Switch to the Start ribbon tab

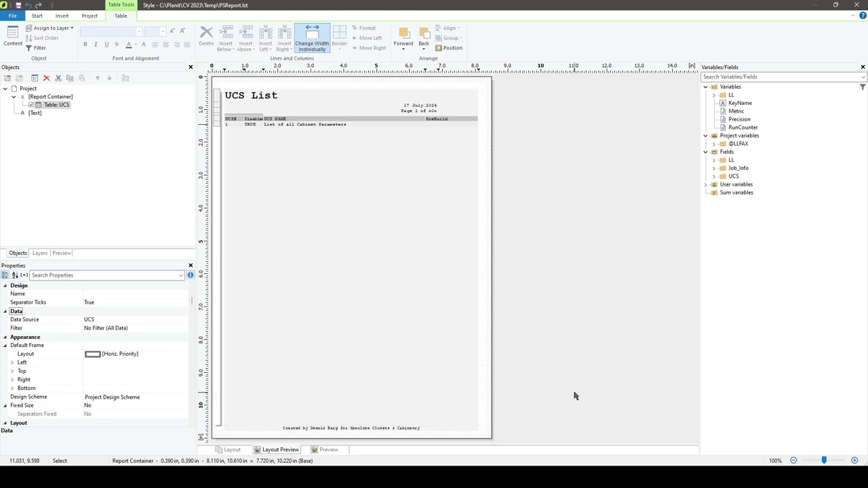point(37,16)
